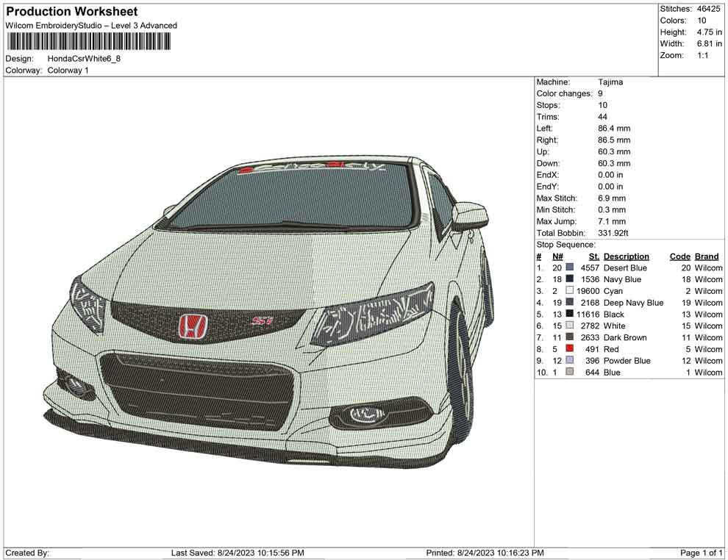The image size is (728, 560).
Task: Click the red Si badge on the grille
Action: pos(263,321)
